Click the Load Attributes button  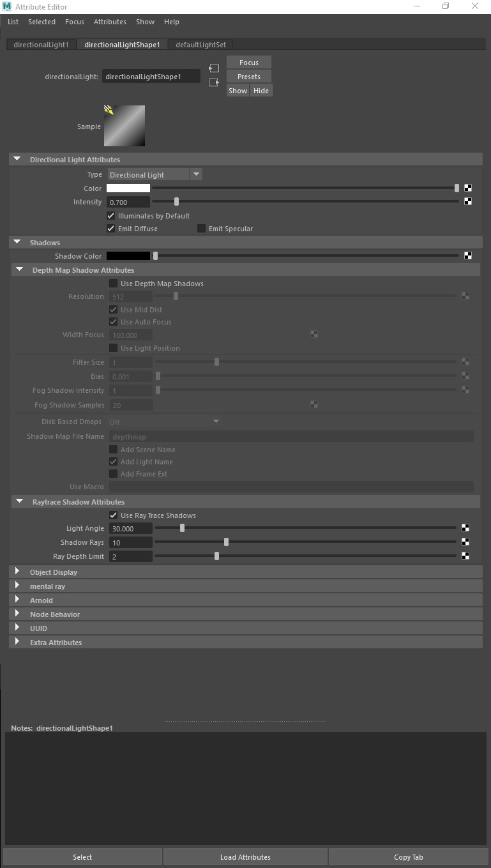[x=245, y=857]
